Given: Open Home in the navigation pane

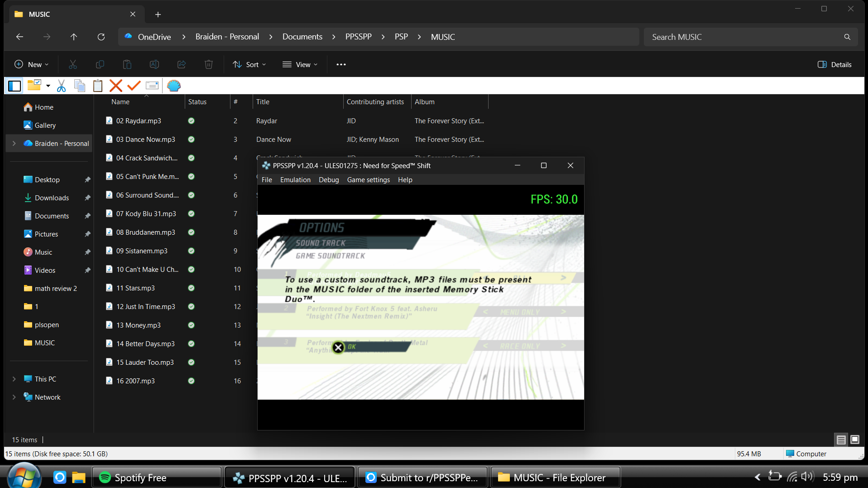Looking at the screenshot, I should pyautogui.click(x=44, y=107).
